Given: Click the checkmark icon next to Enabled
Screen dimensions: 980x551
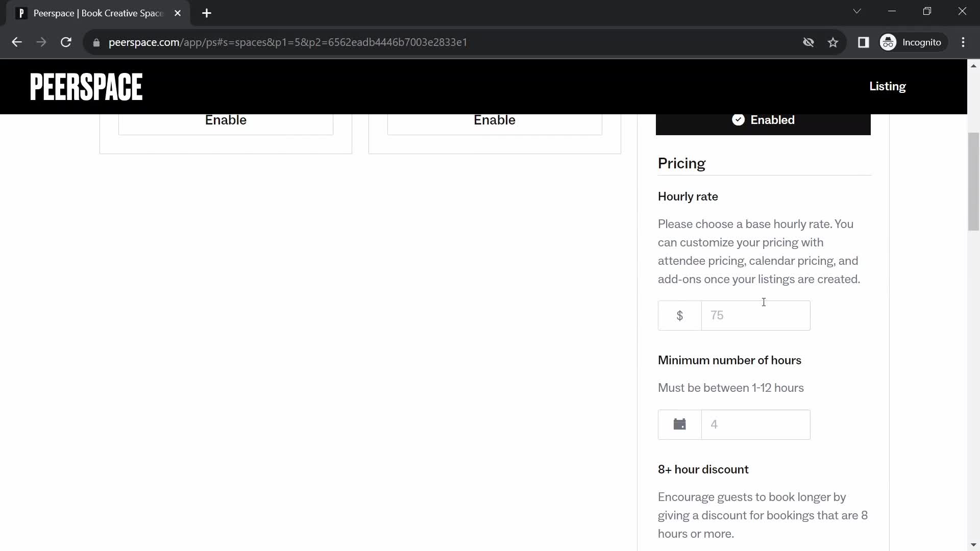Looking at the screenshot, I should point(739,120).
